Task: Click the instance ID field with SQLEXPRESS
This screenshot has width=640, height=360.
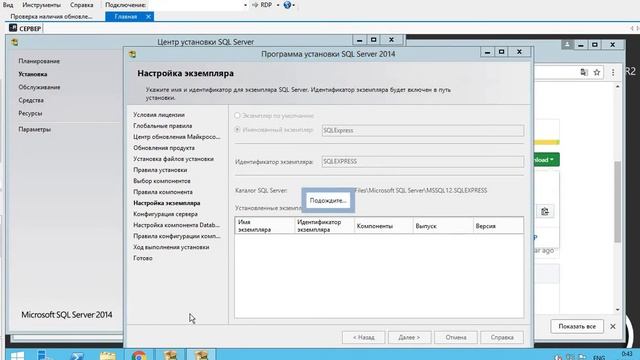Action: (422, 162)
